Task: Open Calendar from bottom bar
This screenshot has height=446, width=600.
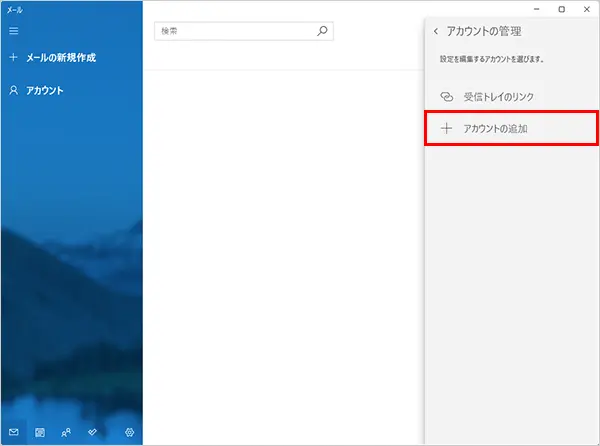Action: (x=40, y=432)
